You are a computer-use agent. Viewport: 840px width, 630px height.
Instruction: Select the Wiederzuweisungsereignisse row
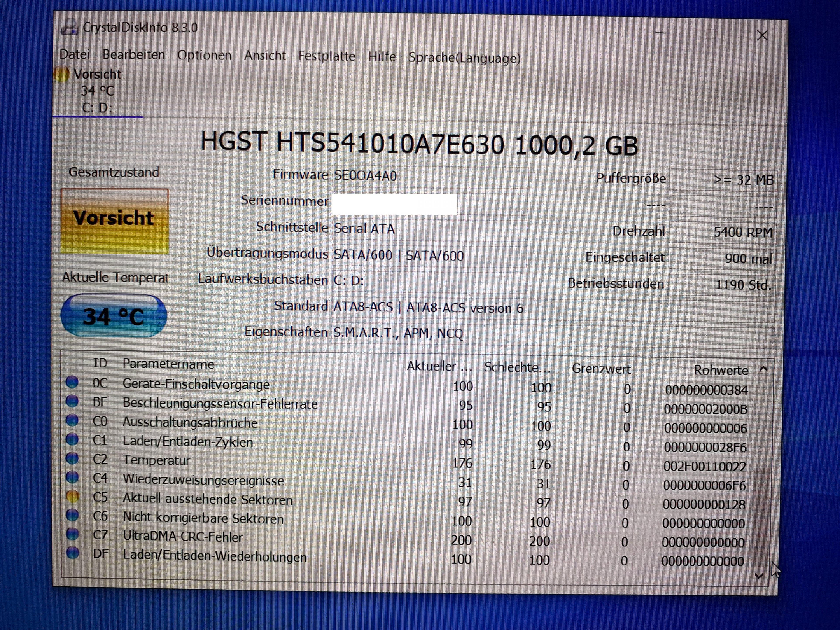tap(203, 480)
